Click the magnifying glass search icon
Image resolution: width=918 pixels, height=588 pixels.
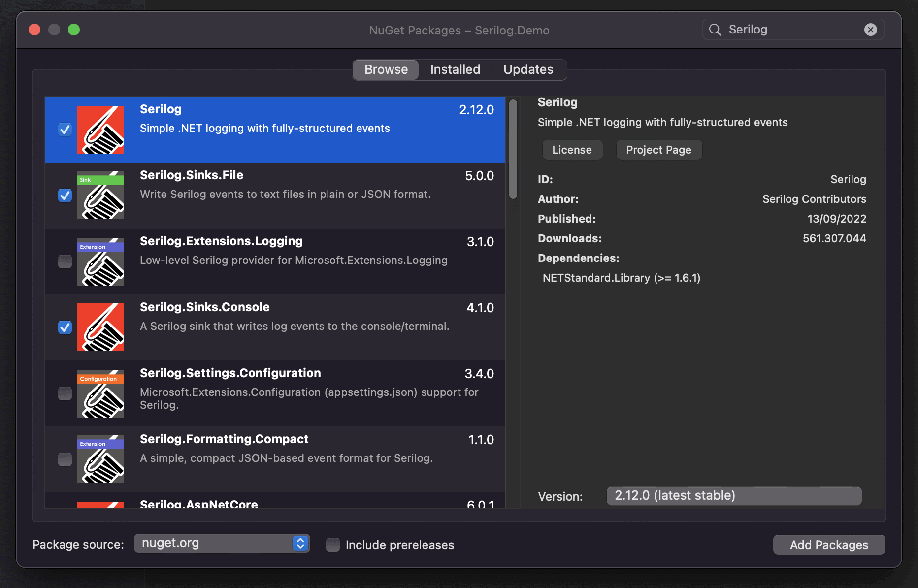pos(715,30)
